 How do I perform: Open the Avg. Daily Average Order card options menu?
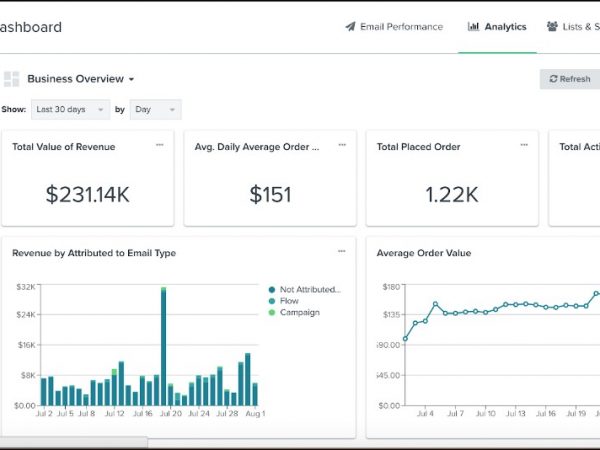342,145
